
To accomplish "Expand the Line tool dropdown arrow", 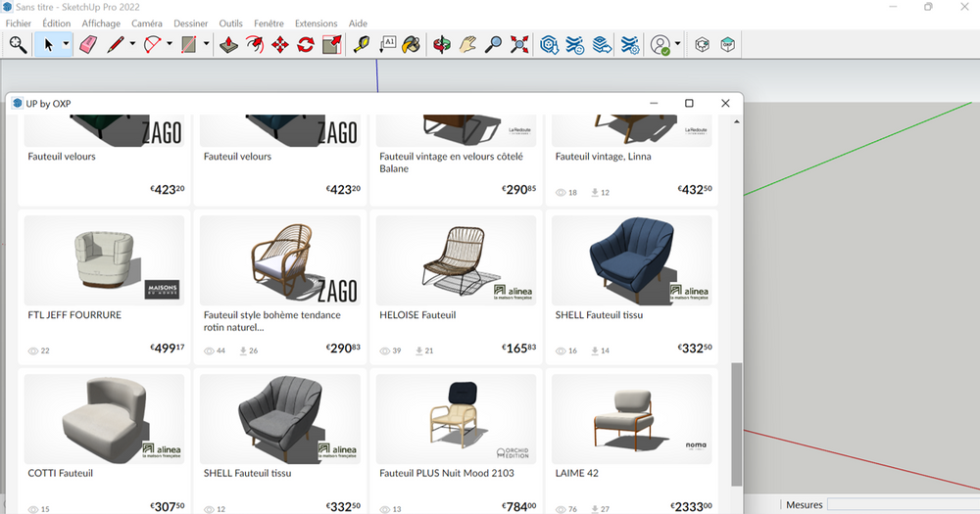I will tap(132, 44).
